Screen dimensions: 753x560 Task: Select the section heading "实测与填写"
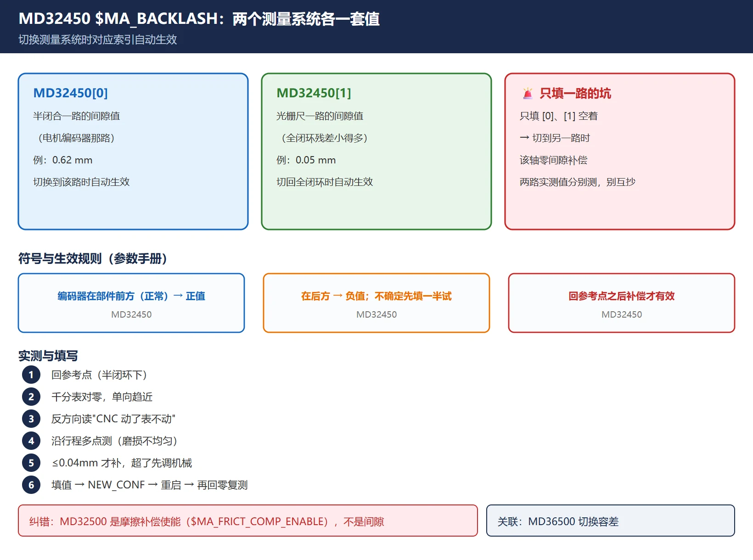pos(48,356)
